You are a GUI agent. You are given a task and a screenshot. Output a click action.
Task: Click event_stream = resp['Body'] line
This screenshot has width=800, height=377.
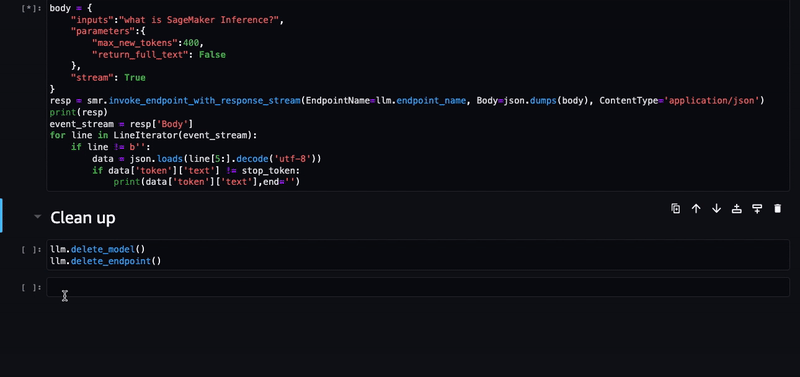[x=121, y=124]
